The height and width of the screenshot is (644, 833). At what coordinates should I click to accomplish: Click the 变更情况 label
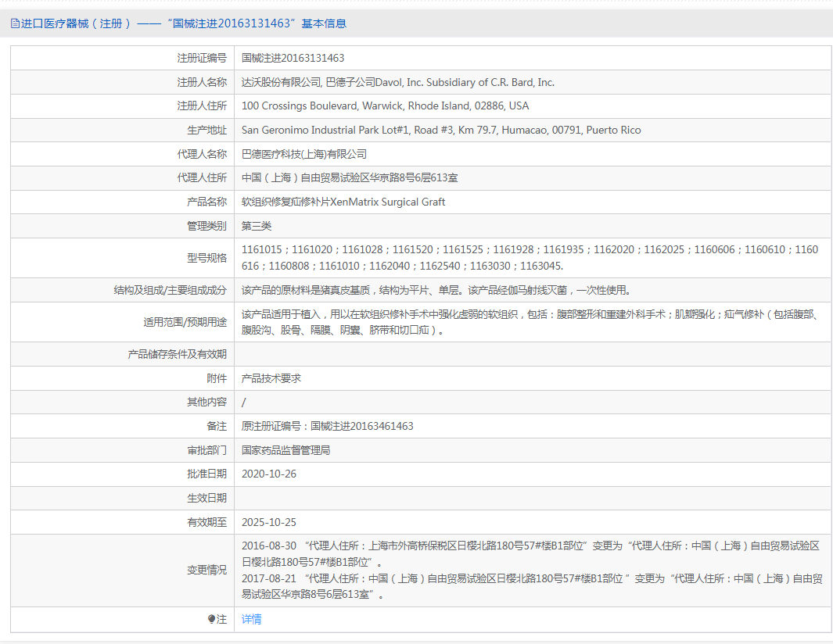(x=206, y=571)
